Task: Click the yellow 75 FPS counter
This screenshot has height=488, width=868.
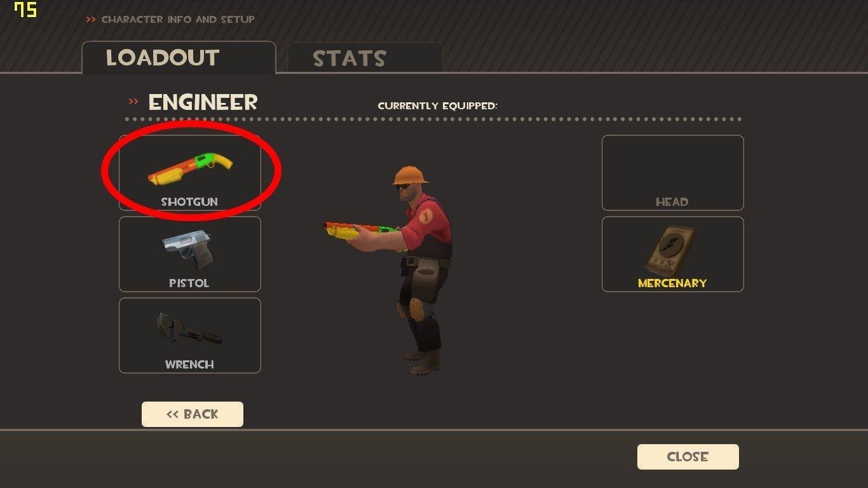Action: coord(25,10)
